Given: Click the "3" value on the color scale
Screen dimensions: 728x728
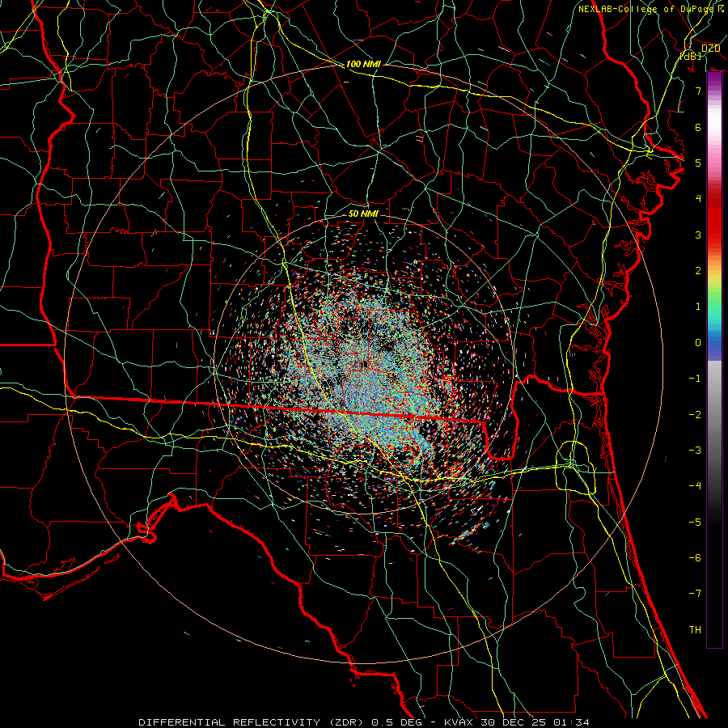Looking at the screenshot, I should [x=698, y=235].
